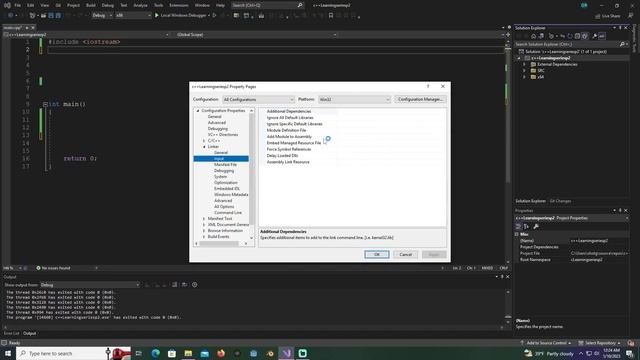The width and height of the screenshot is (640, 360).
Task: Click Add to Source Control
Action: coord(546,343)
